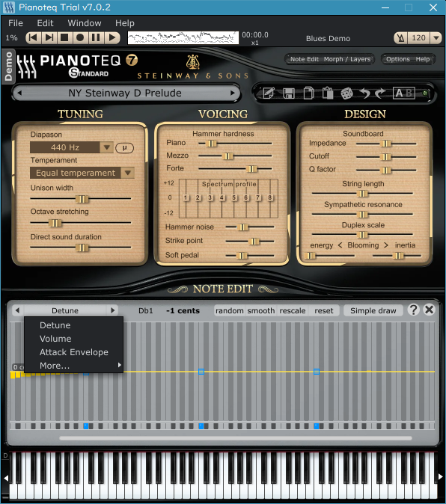Viewport: 446px width, 504px height.
Task: Open the Edit menu
Action: click(x=45, y=23)
